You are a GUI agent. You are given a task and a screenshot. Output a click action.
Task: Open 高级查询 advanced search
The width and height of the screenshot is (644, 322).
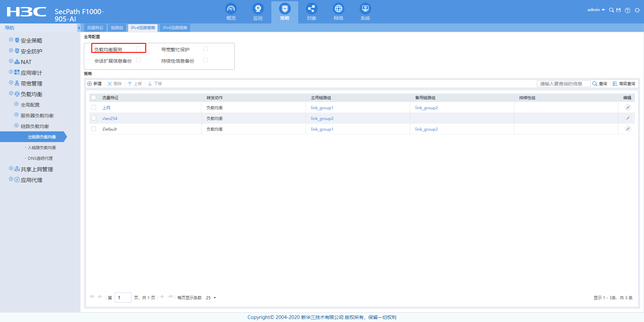point(624,84)
